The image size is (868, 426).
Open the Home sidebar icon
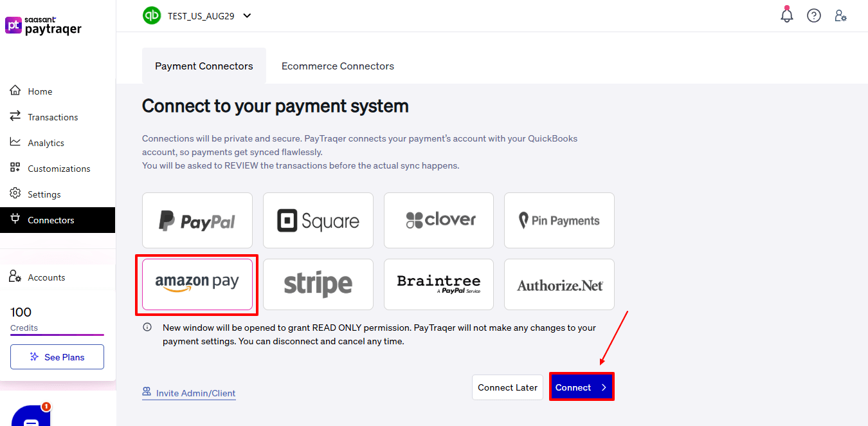pos(14,91)
